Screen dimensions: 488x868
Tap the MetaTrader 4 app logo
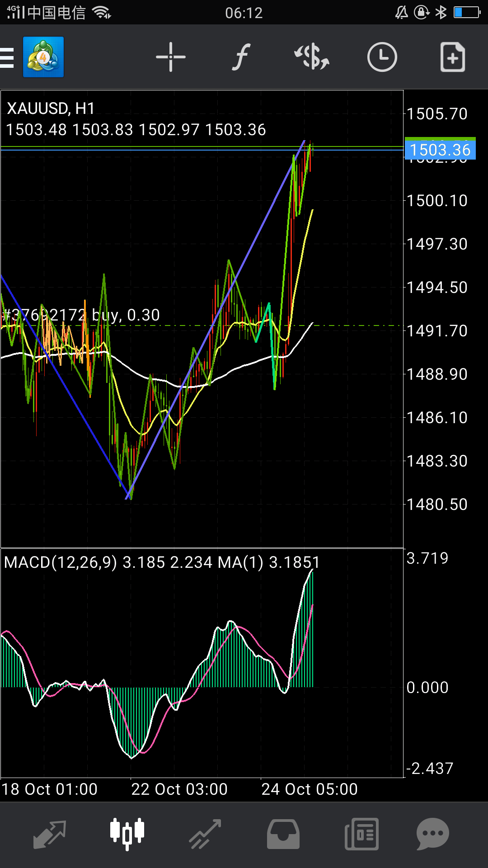(43, 57)
